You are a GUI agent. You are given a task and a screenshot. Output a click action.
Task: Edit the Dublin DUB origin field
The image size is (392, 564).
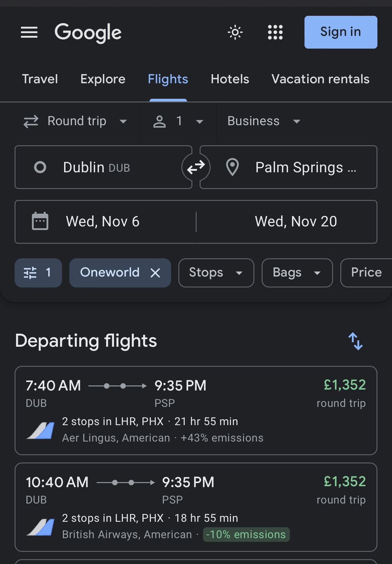click(x=103, y=167)
